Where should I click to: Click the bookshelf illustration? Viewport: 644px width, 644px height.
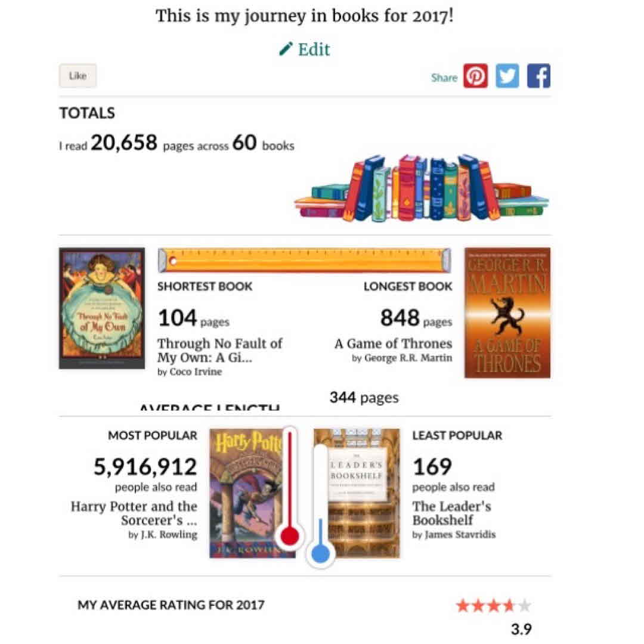point(422,188)
